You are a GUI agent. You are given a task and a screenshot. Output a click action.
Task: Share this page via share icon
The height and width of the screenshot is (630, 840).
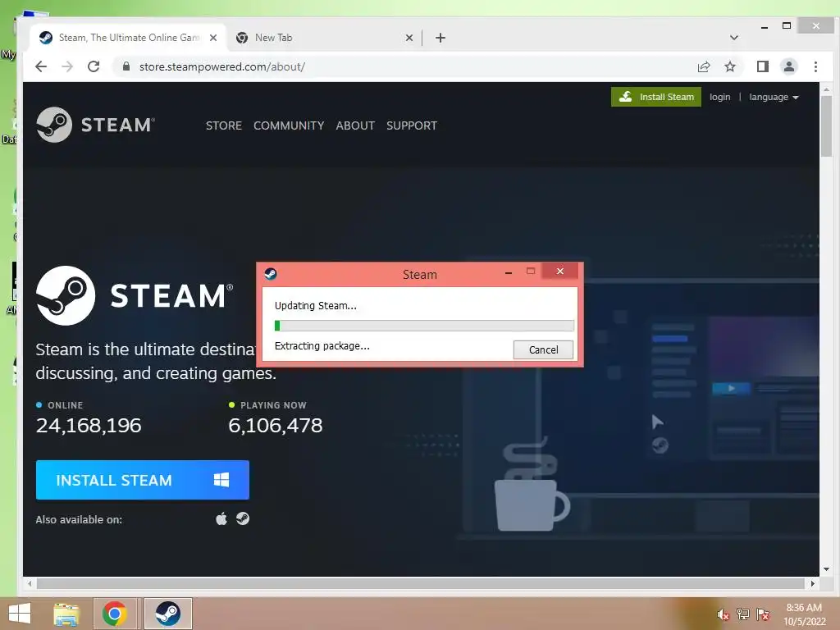click(704, 66)
